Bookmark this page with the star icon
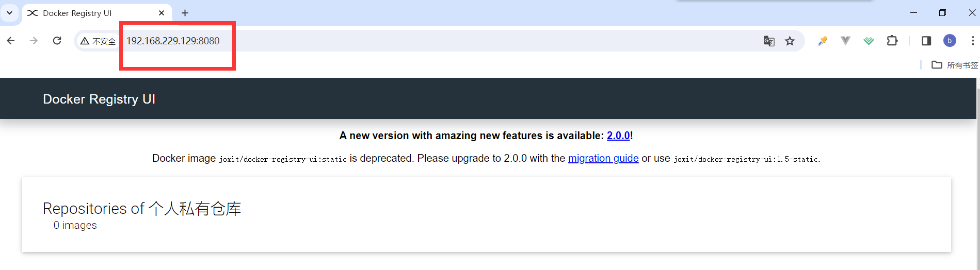 pyautogui.click(x=790, y=41)
